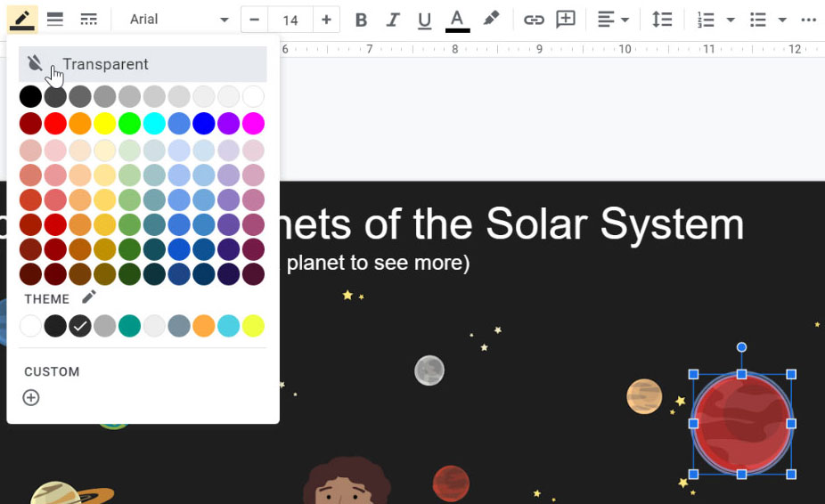This screenshot has width=825, height=504.
Task: Pick the teal theme color swatch
Action: (130, 326)
